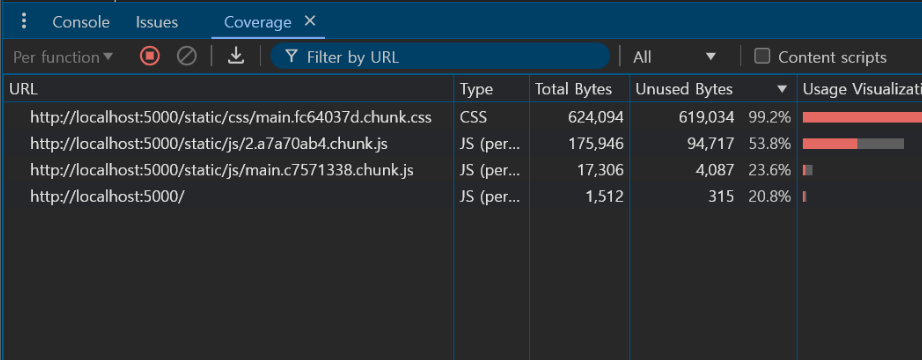Click the 20.8% unused percentage
This screenshot has width=922, height=360.
[x=769, y=196]
